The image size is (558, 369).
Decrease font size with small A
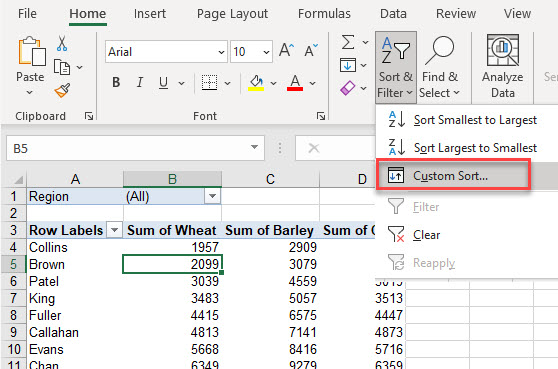pos(311,51)
